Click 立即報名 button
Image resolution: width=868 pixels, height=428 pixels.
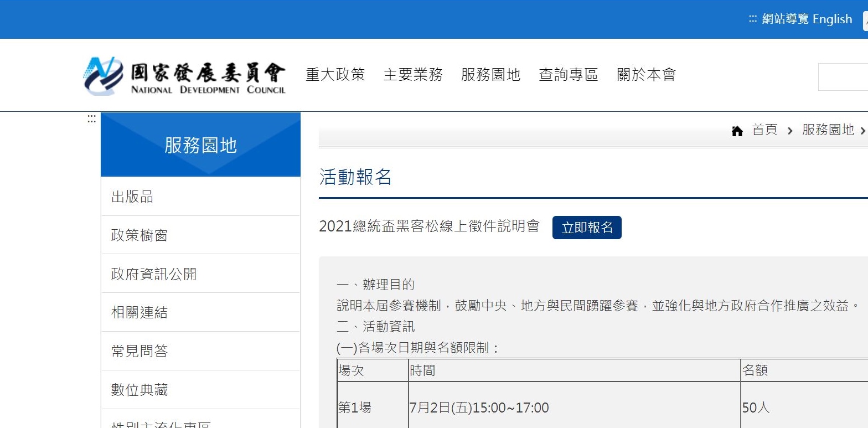587,228
